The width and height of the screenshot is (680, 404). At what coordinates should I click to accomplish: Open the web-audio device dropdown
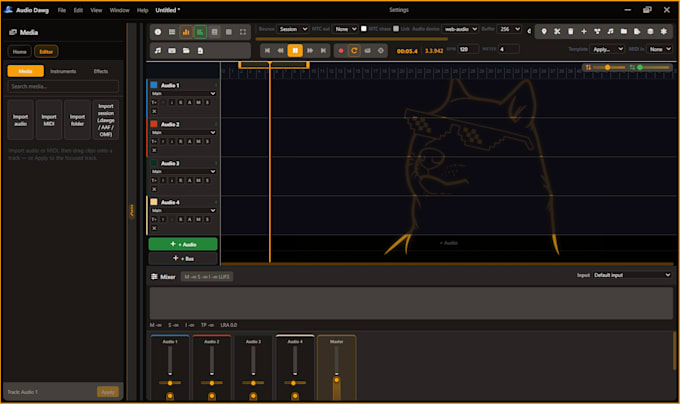tap(460, 29)
